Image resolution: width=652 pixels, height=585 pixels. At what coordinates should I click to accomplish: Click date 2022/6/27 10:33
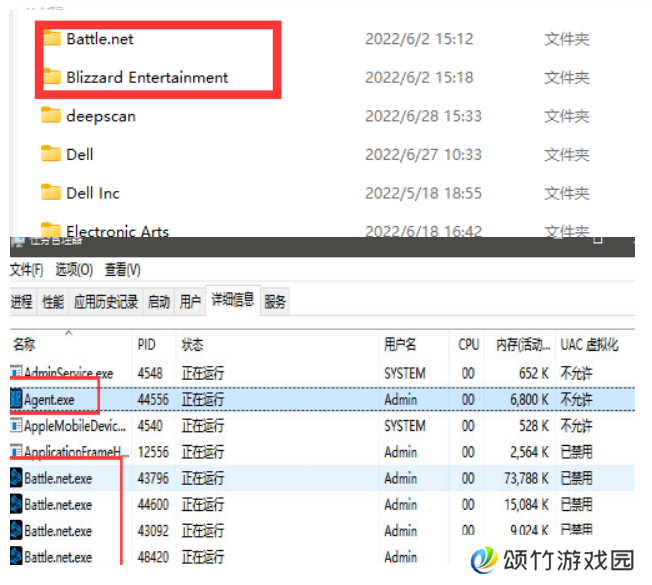(423, 155)
